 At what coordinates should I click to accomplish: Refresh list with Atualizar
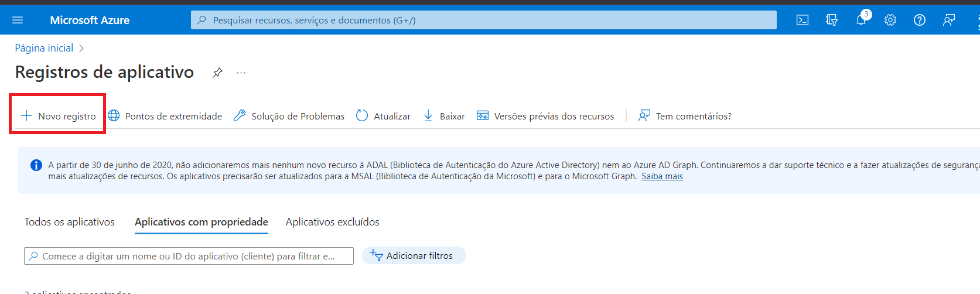click(384, 116)
